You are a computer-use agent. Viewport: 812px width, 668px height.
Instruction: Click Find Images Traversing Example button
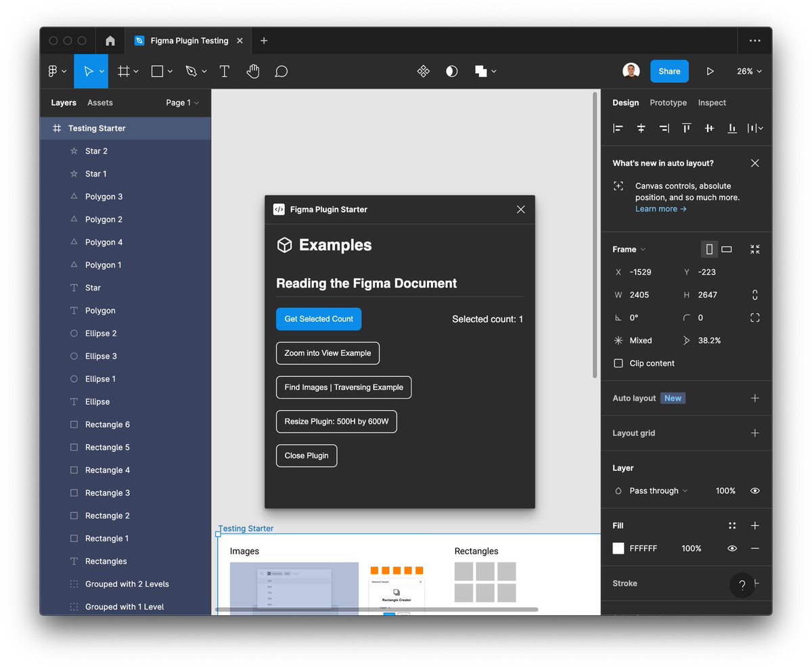[x=344, y=387]
